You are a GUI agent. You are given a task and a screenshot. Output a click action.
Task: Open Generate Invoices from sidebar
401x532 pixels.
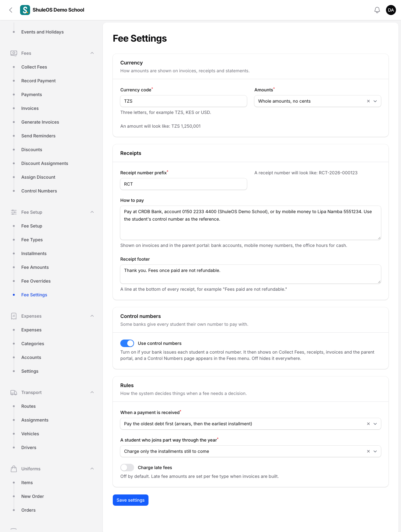[x=40, y=122]
